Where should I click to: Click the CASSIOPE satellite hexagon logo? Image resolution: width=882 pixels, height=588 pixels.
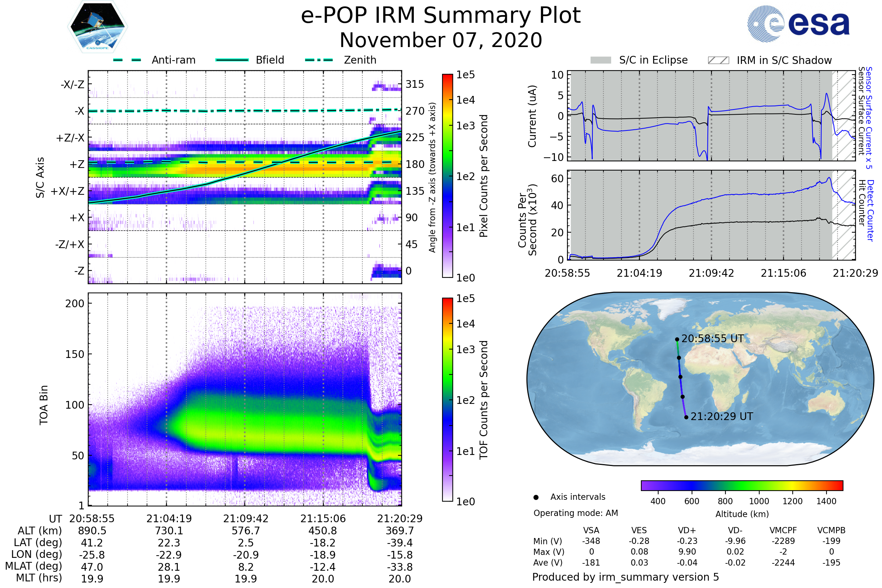click(x=97, y=27)
